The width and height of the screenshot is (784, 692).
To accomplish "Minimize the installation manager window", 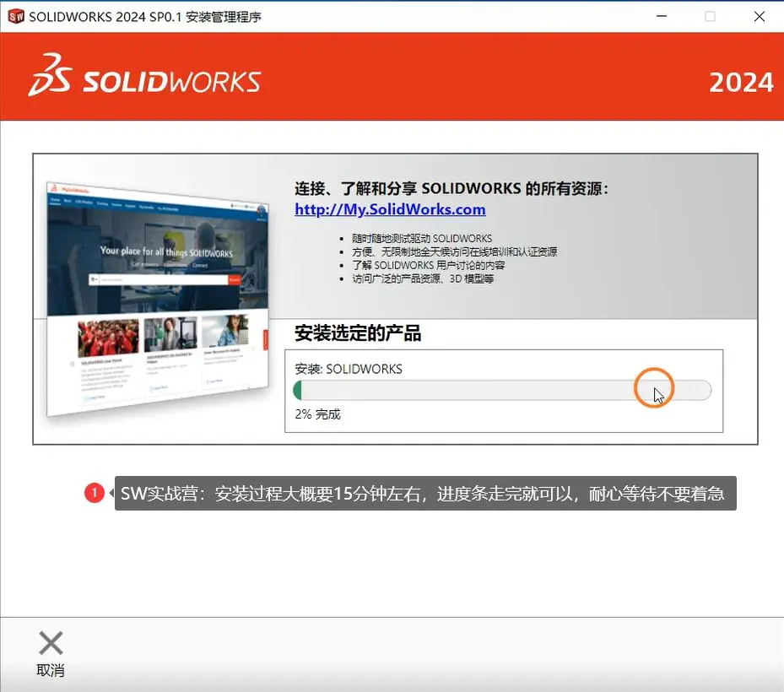I will 662,16.
